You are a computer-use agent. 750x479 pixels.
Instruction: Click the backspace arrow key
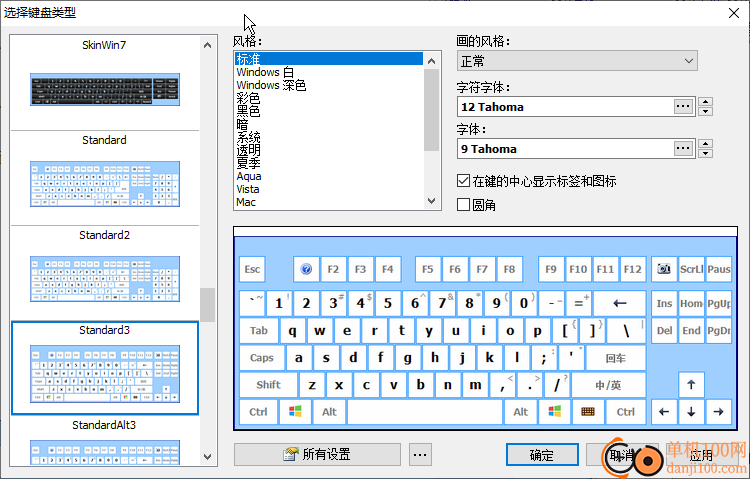pos(619,303)
